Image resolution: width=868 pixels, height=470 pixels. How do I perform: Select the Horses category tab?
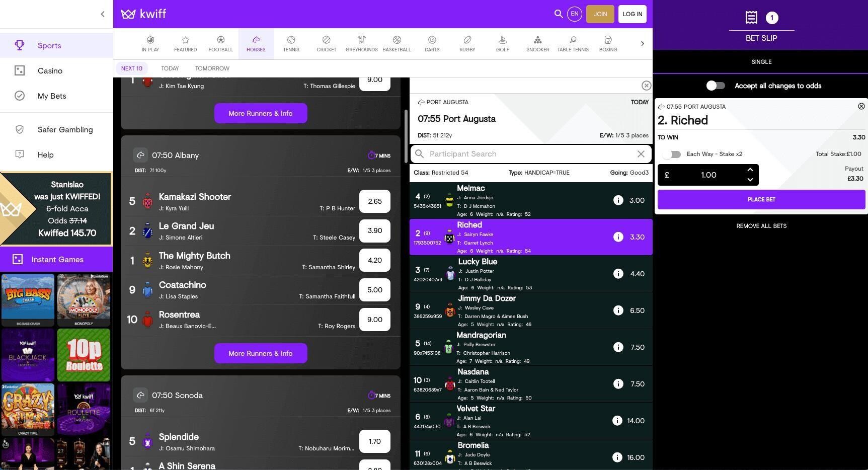[256, 44]
